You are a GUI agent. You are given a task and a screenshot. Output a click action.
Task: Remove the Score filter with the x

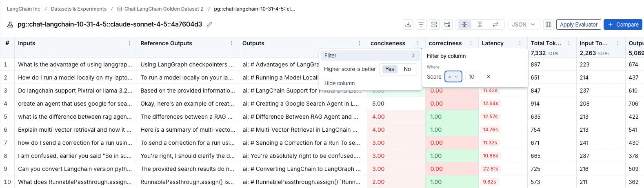[489, 77]
